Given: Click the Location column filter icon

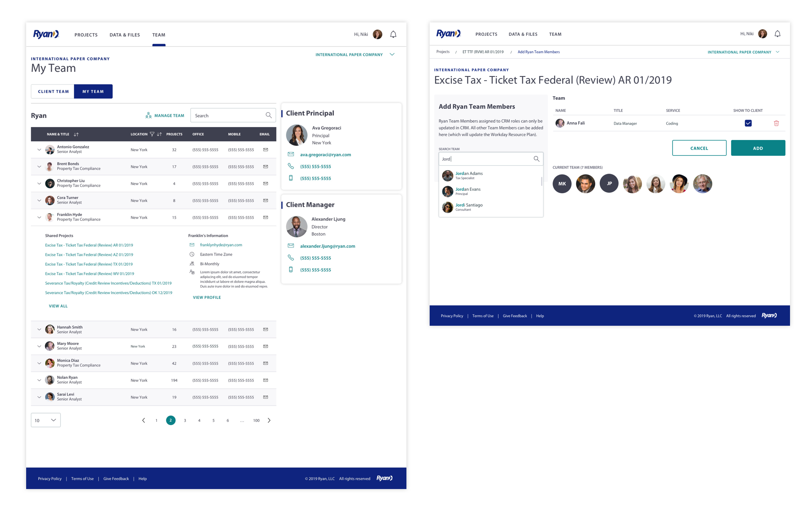Looking at the screenshot, I should coord(152,134).
